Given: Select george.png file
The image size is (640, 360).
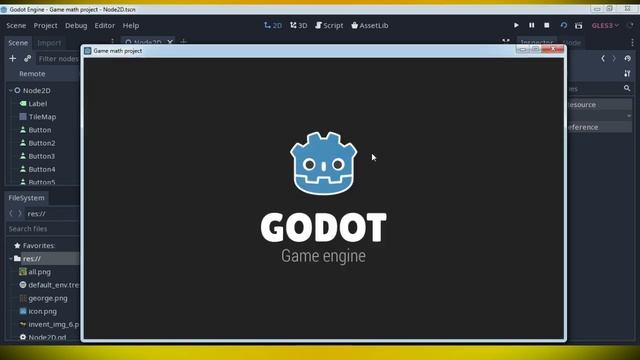Looking at the screenshot, I should 48,298.
